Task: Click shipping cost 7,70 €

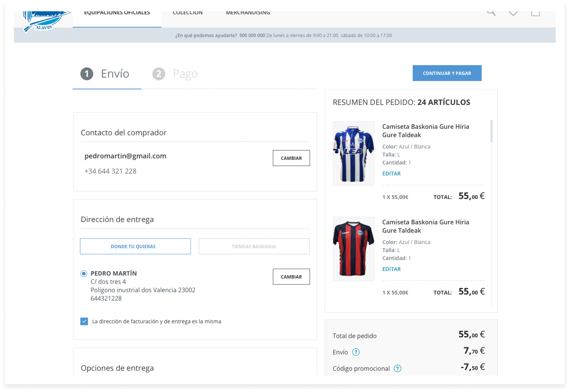Action: [x=474, y=351]
